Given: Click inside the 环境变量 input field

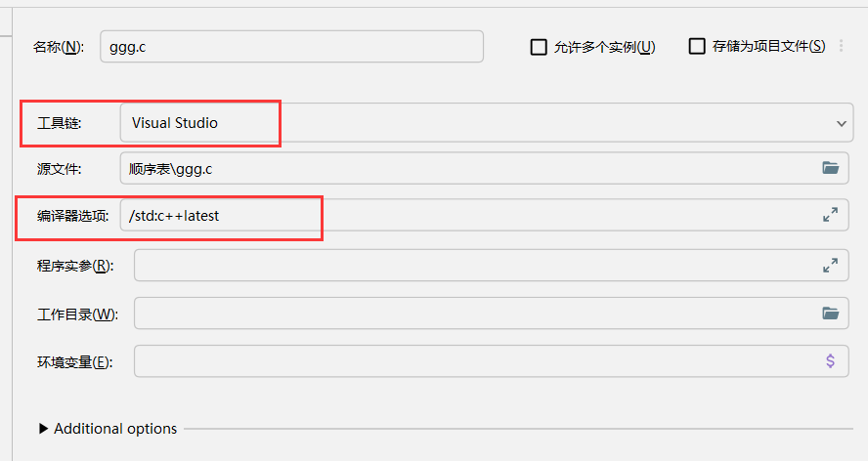Looking at the screenshot, I should (469, 361).
